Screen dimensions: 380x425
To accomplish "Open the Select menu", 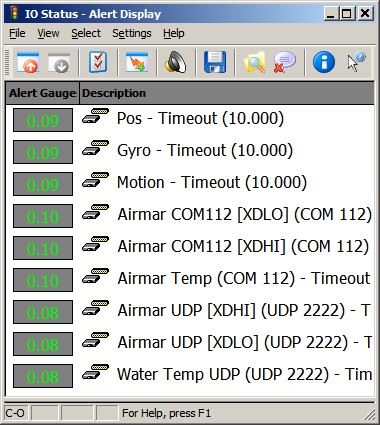I will pyautogui.click(x=86, y=33).
